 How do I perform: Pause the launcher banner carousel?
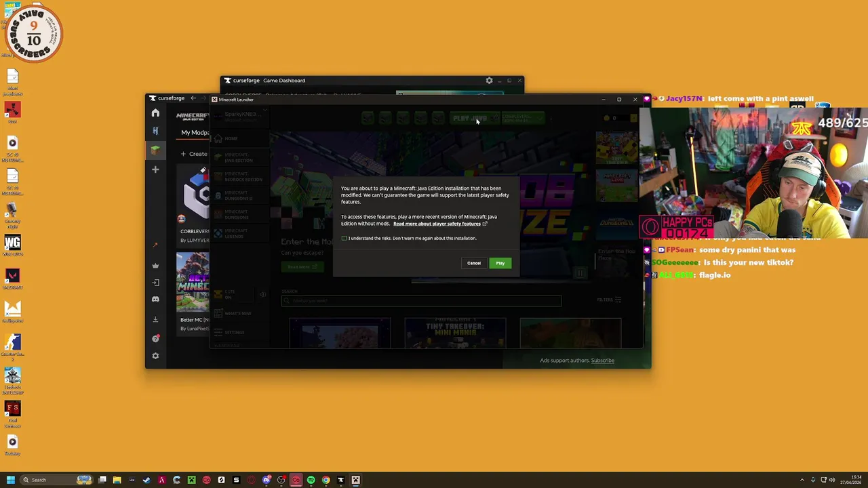pos(580,273)
